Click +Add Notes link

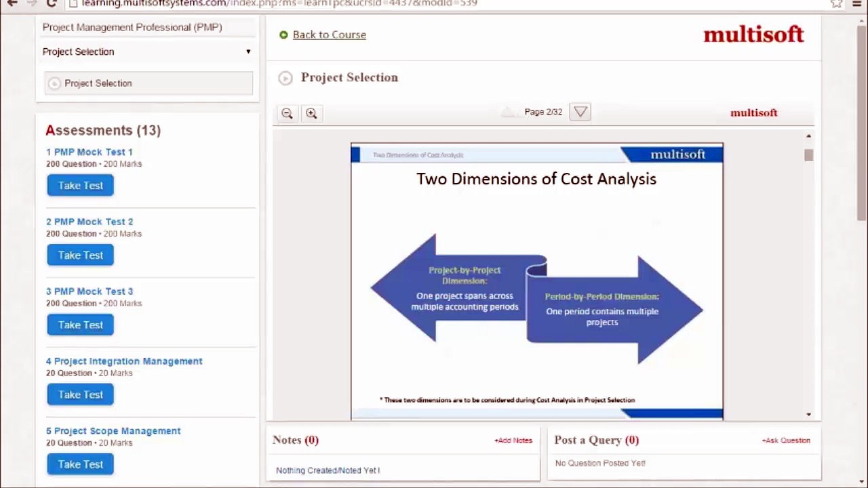(x=513, y=441)
